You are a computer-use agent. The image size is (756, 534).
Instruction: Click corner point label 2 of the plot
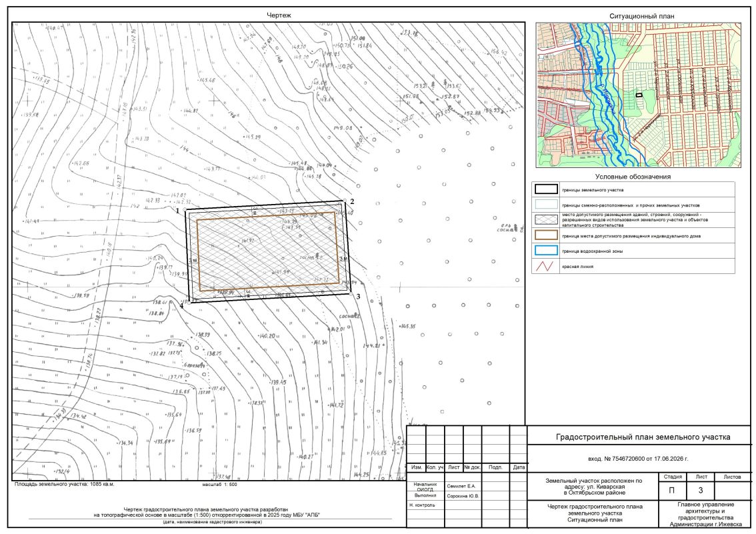tap(352, 201)
